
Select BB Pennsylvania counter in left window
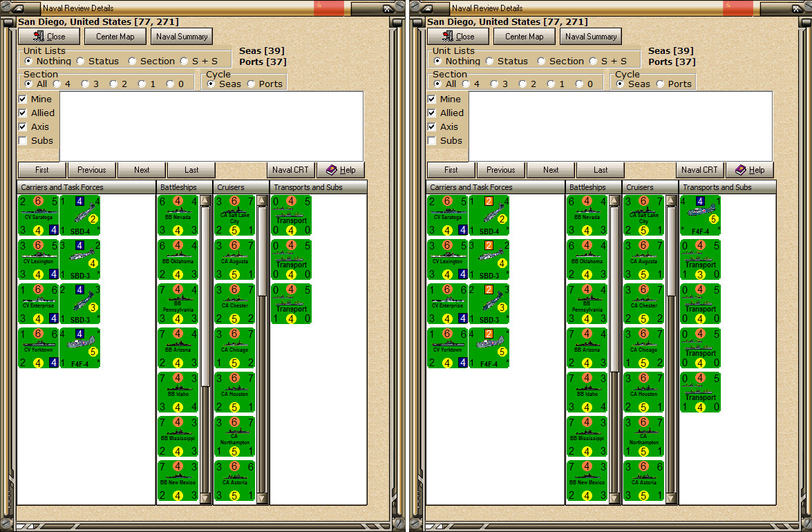[x=178, y=304]
